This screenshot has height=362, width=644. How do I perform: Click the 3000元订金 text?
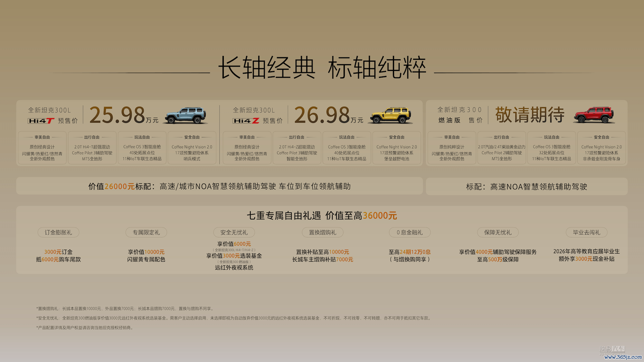coord(58,252)
